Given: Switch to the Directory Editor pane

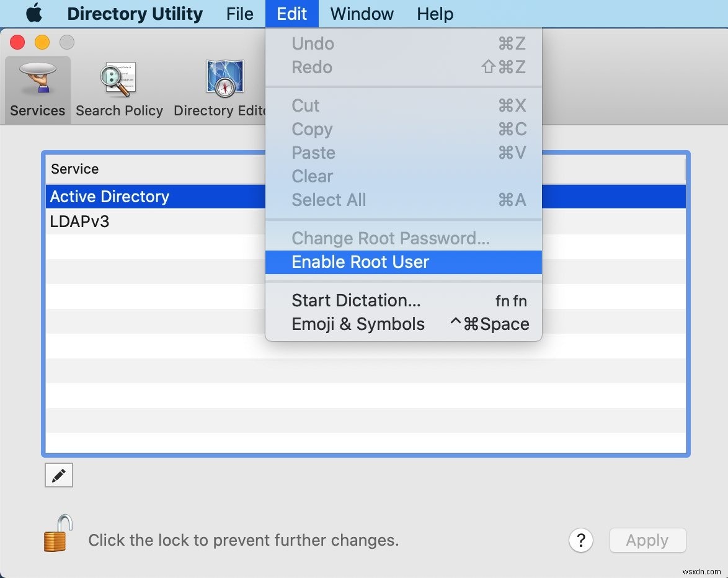Looking at the screenshot, I should (x=222, y=90).
